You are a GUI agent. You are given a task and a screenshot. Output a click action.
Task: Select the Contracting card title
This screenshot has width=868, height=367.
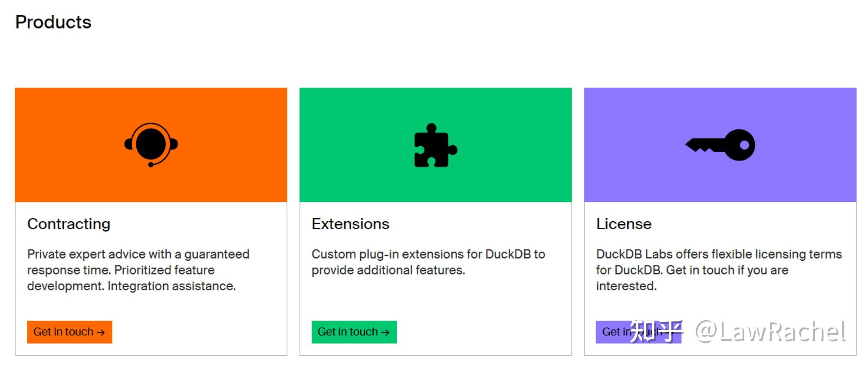tap(69, 224)
